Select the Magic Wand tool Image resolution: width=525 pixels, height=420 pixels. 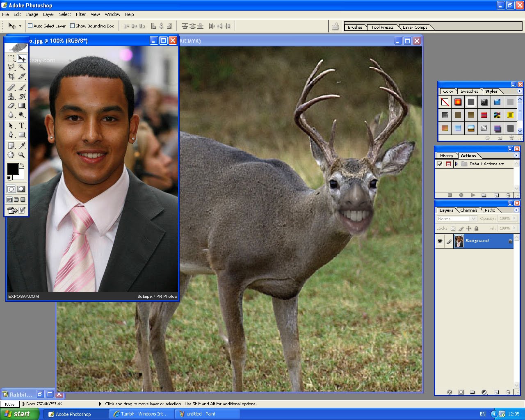point(22,67)
